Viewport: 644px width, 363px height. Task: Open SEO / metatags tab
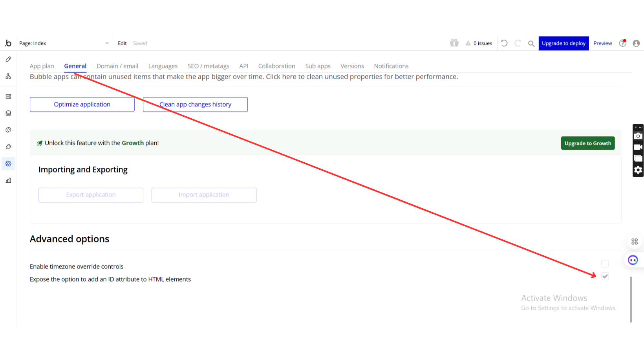click(x=209, y=66)
